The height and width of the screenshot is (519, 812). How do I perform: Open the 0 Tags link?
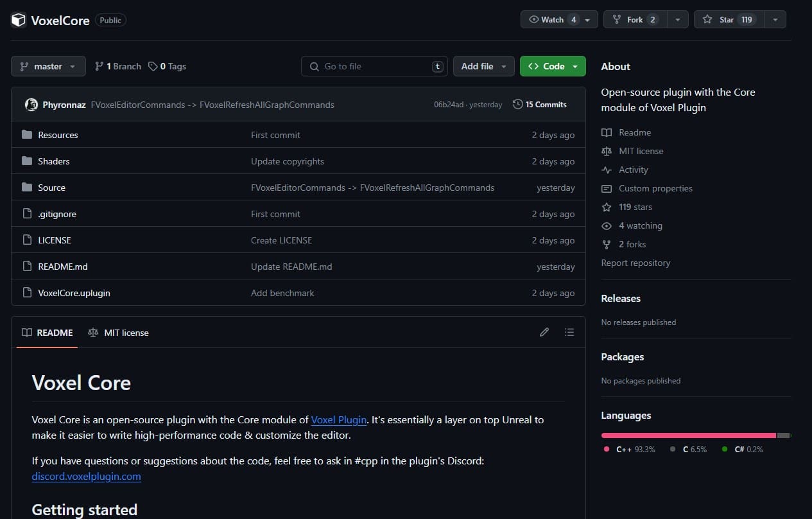point(167,66)
